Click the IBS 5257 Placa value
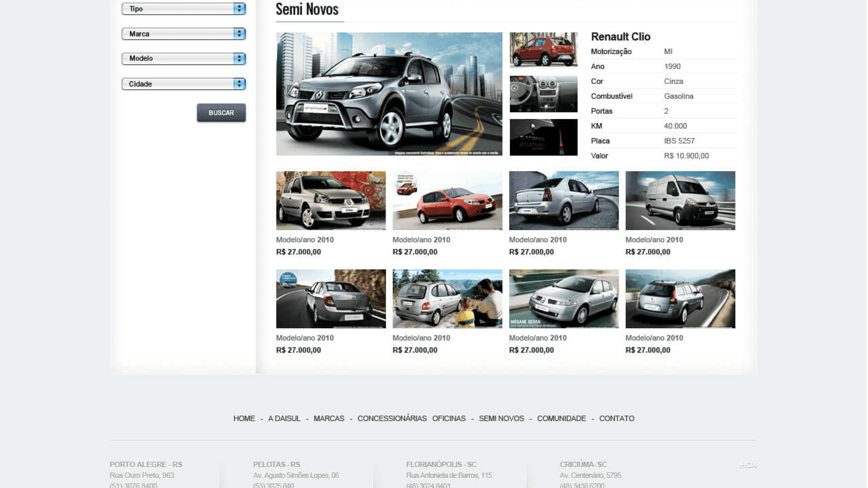This screenshot has width=868, height=488. click(679, 141)
